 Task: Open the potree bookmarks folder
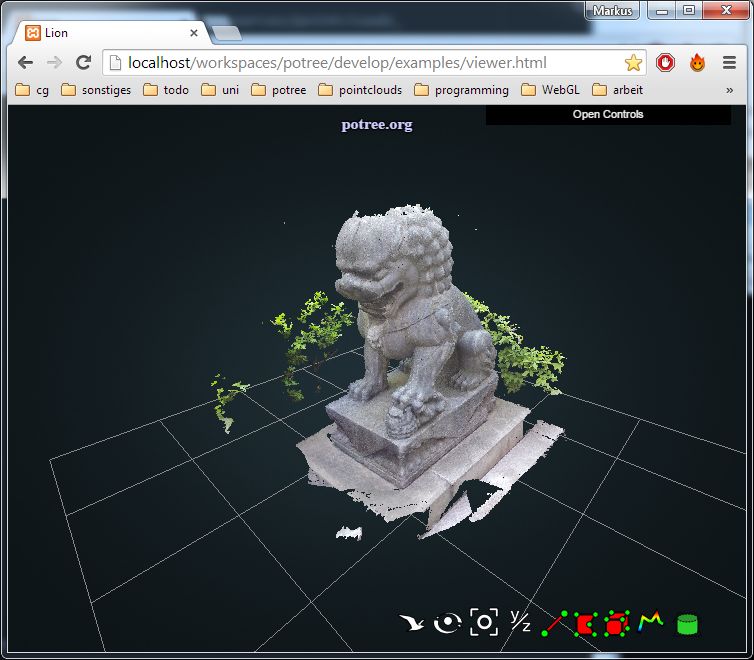coord(279,90)
